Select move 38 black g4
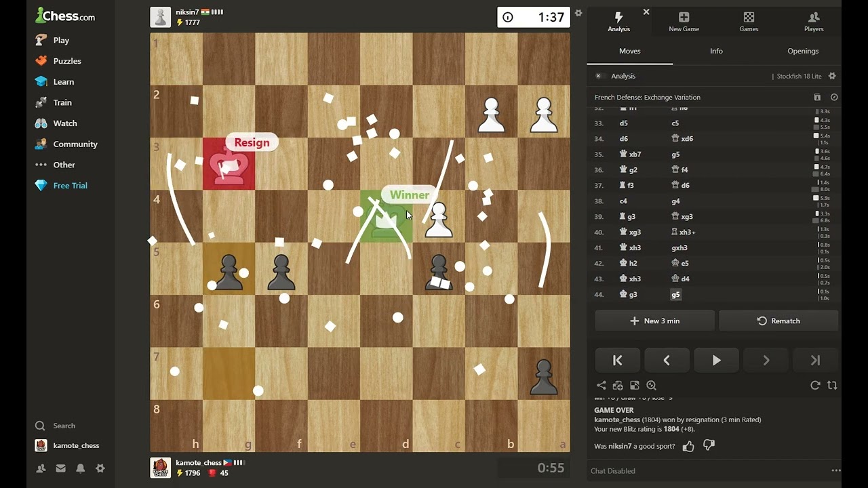This screenshot has width=868, height=488. 675,201
